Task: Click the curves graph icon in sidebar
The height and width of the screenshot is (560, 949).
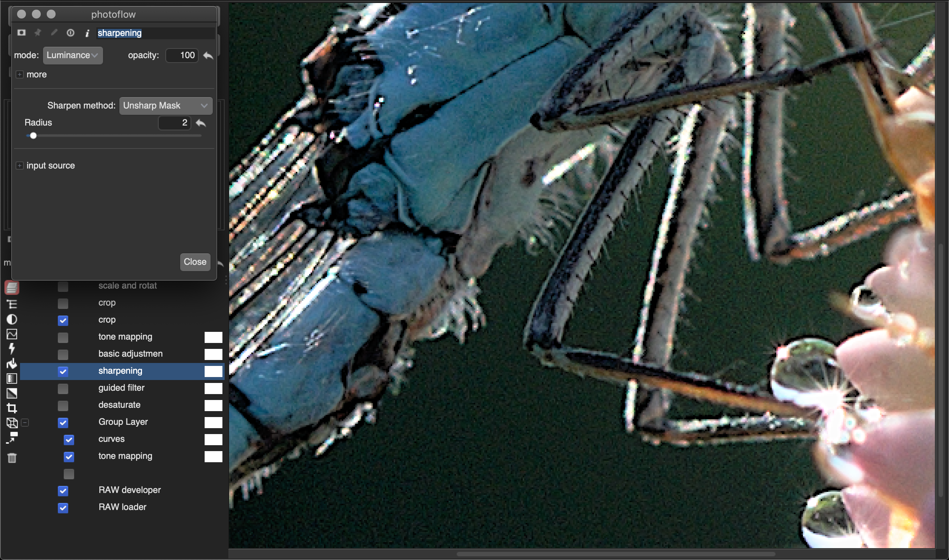Action: pyautogui.click(x=12, y=334)
